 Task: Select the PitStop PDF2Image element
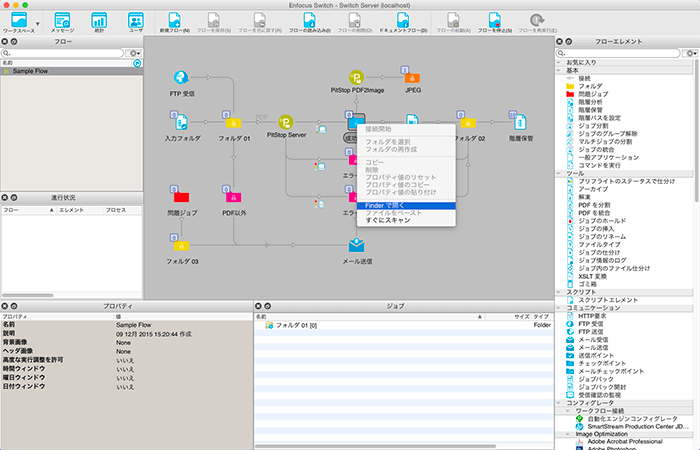point(356,78)
